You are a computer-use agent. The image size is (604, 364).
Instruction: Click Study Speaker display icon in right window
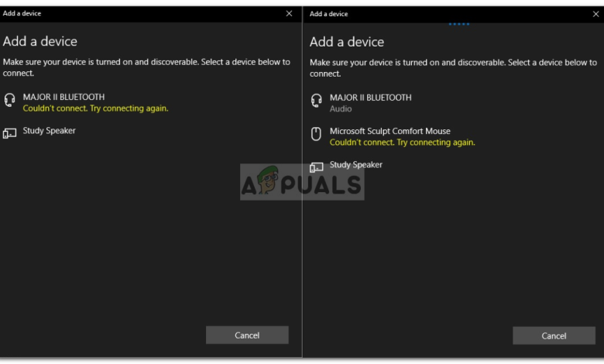coord(316,167)
